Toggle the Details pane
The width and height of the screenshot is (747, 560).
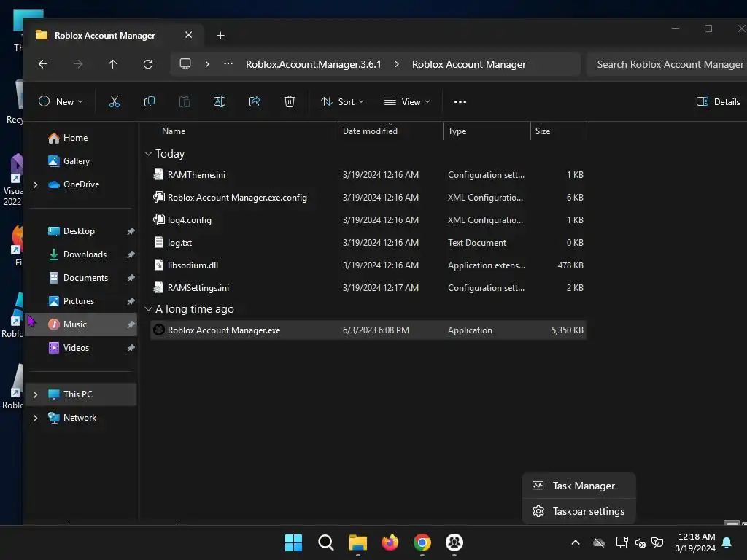pyautogui.click(x=719, y=101)
